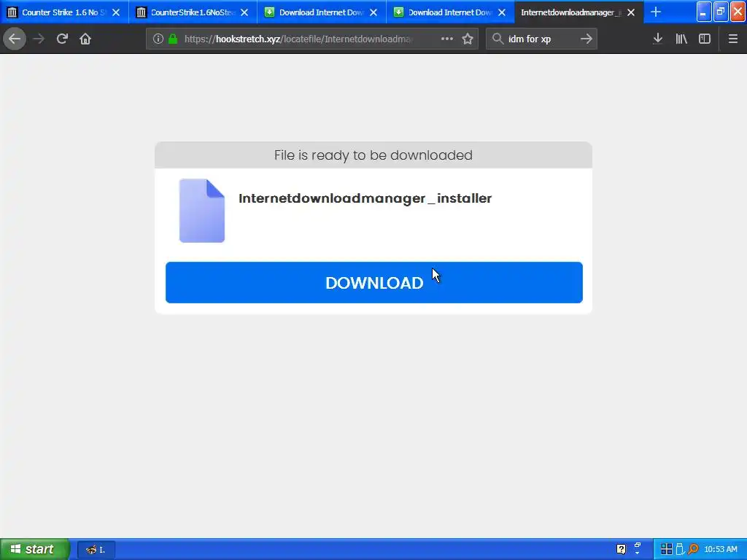Reload the current page
This screenshot has height=560, width=747.
[62, 39]
